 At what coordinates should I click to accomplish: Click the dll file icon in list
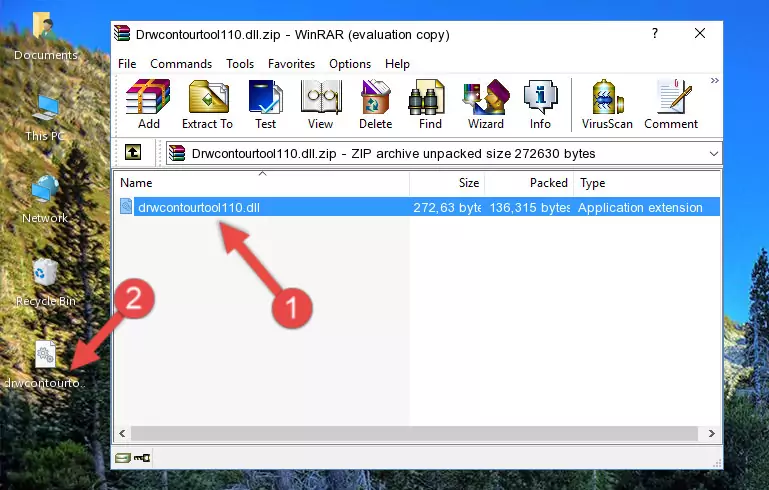tap(126, 206)
